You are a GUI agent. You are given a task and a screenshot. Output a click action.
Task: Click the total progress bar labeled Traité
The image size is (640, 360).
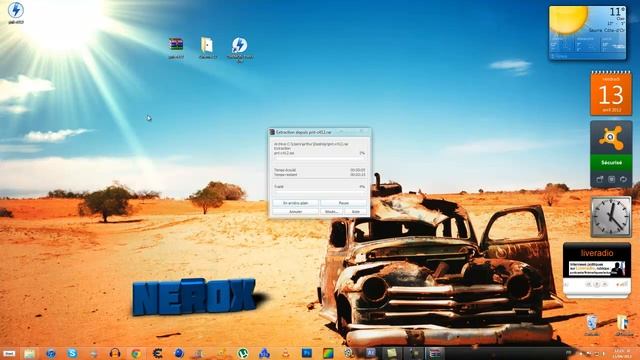[320, 191]
